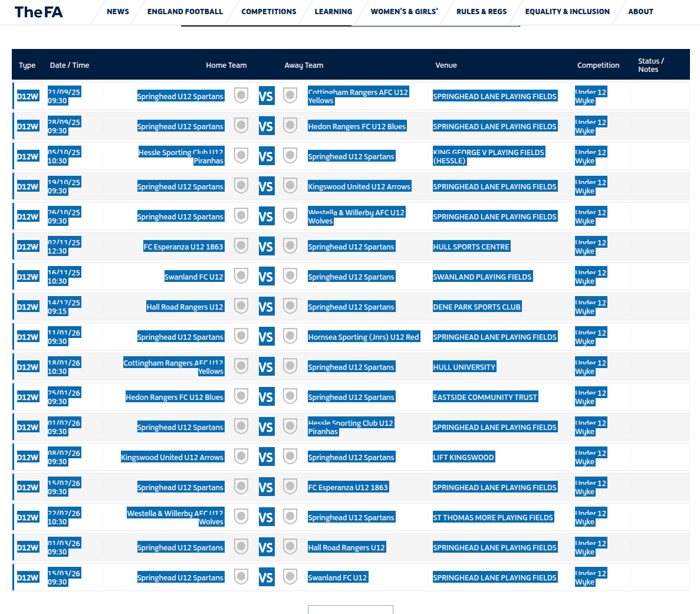Click the crest beside Kingswood United U12 Arrows
This screenshot has width=700, height=614.
290,185
